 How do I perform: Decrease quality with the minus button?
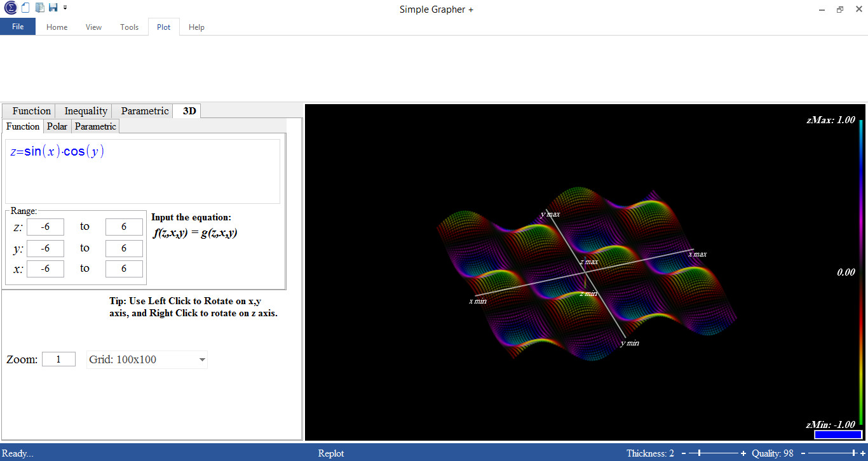pyautogui.click(x=803, y=453)
